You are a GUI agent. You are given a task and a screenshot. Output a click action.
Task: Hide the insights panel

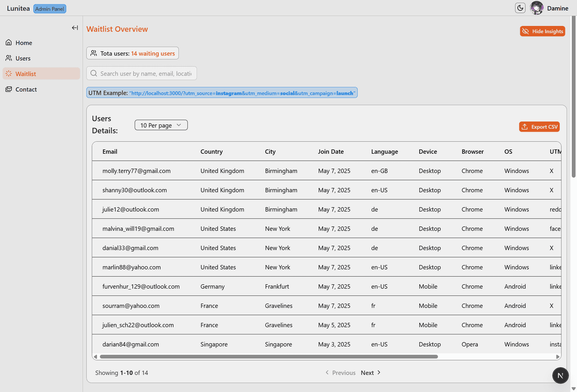click(542, 31)
